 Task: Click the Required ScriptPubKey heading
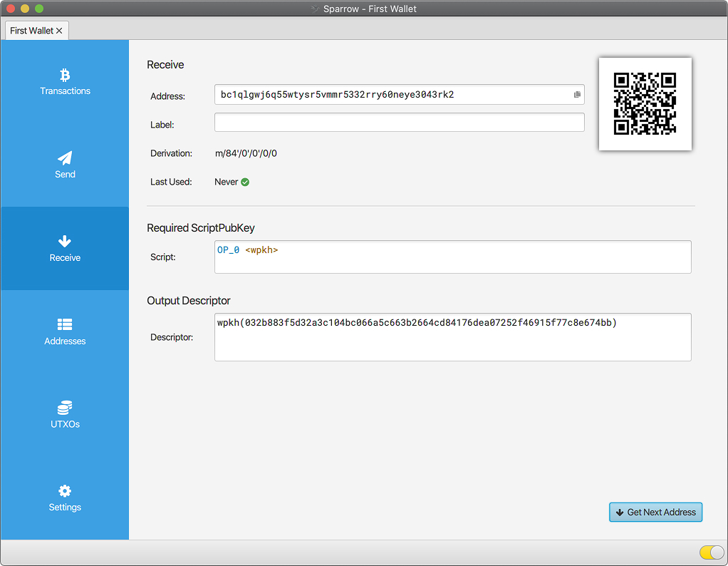201,228
